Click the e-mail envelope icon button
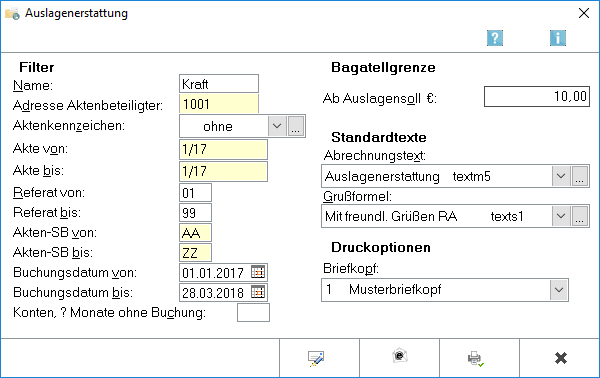Viewport: 600px width, 378px height. click(399, 356)
